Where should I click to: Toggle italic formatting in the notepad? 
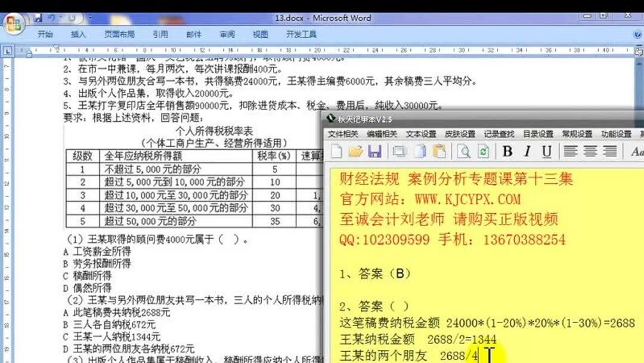[x=527, y=152]
